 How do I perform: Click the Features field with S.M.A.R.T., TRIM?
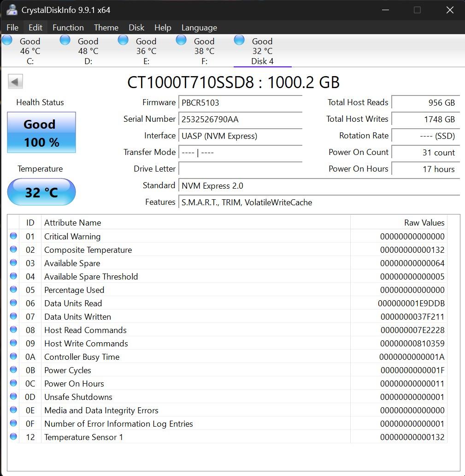[319, 202]
